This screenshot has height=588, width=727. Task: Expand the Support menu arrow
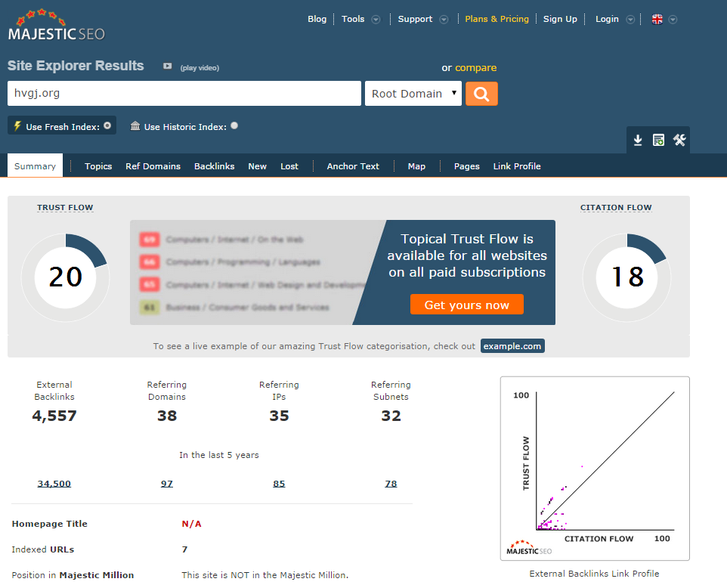point(444,20)
